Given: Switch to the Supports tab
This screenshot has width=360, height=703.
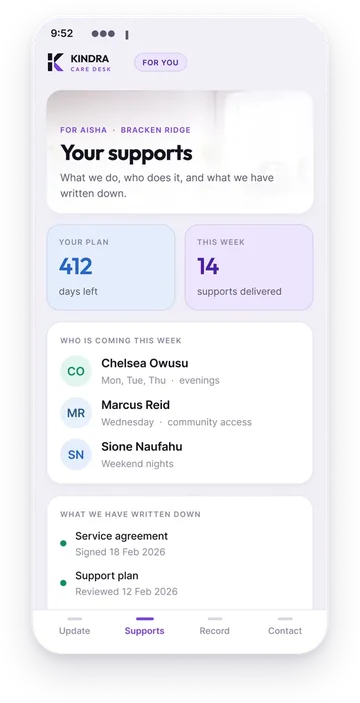Looking at the screenshot, I should coord(144,627).
